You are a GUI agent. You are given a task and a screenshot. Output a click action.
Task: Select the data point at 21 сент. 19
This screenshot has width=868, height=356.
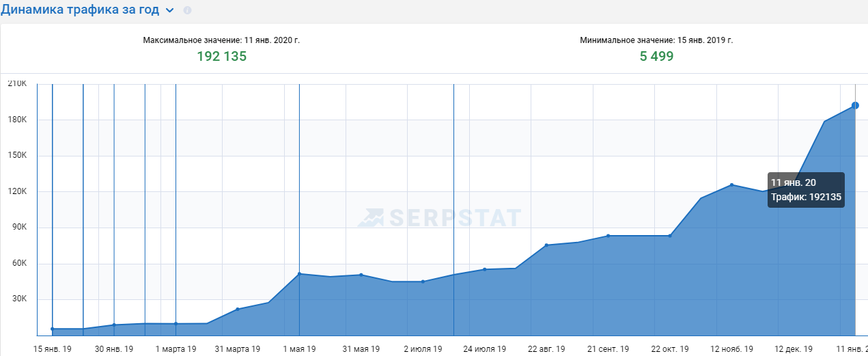coord(608,236)
